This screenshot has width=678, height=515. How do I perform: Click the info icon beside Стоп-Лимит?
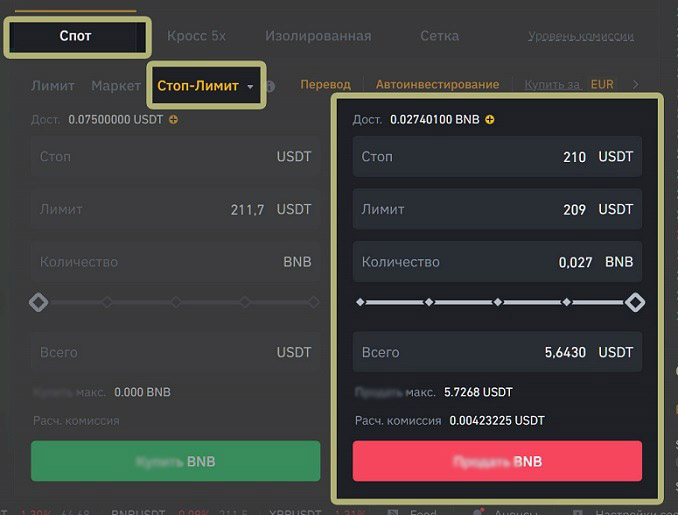270,86
